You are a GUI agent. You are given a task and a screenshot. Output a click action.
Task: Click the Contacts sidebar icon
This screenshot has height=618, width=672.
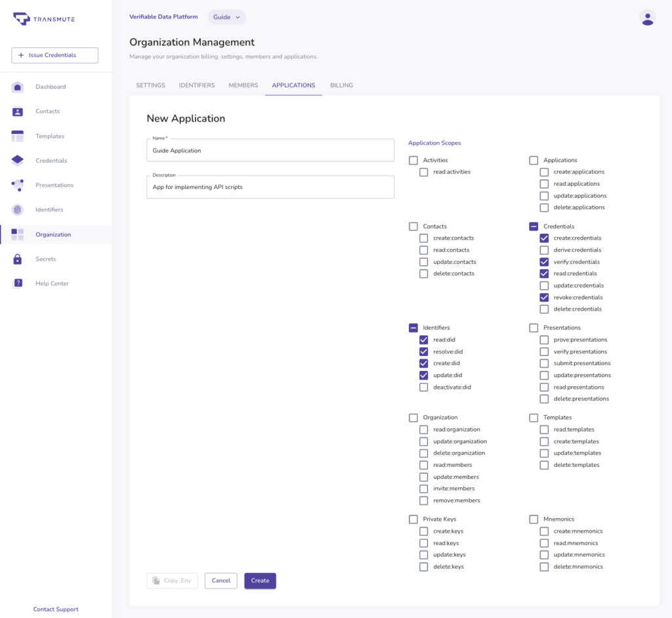[18, 112]
